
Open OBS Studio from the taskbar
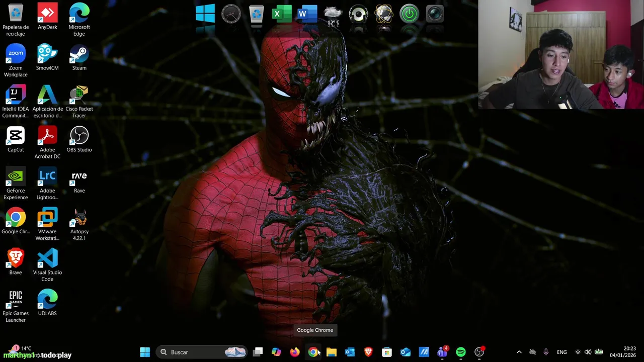click(x=479, y=352)
